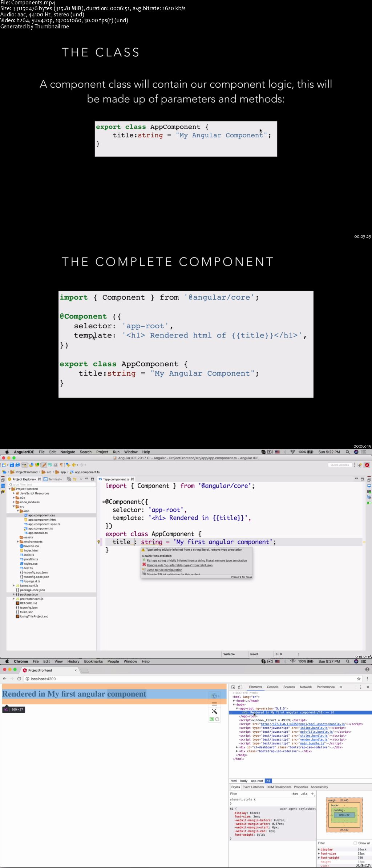372x868 pixels.
Task: Collapse the app-root element in DOM tree
Action: 237,709
